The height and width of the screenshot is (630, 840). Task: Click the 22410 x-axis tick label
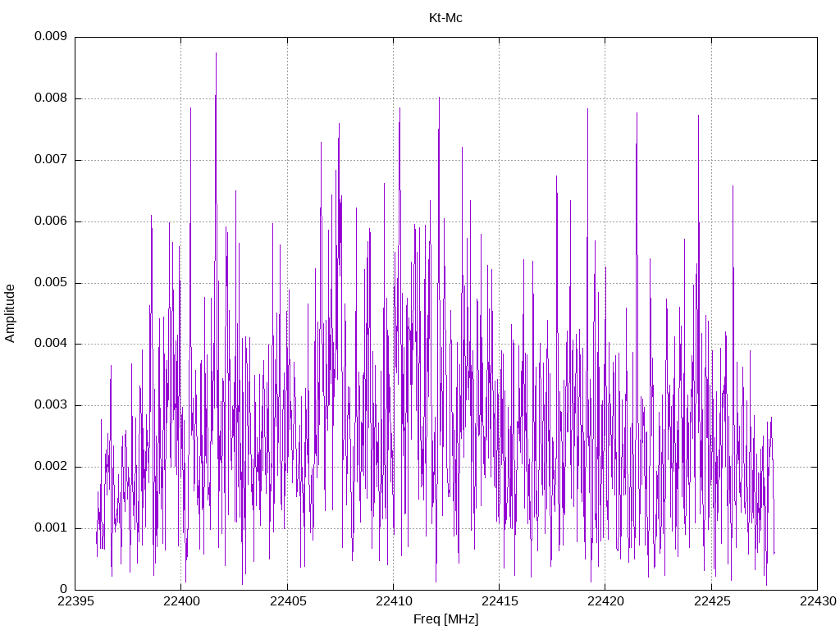pyautogui.click(x=393, y=601)
